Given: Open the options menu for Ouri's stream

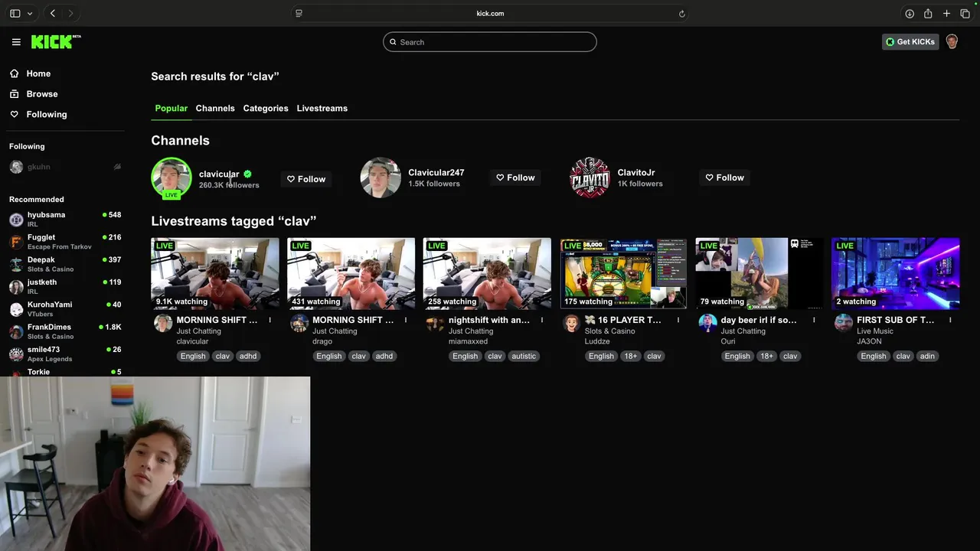Looking at the screenshot, I should (x=814, y=320).
